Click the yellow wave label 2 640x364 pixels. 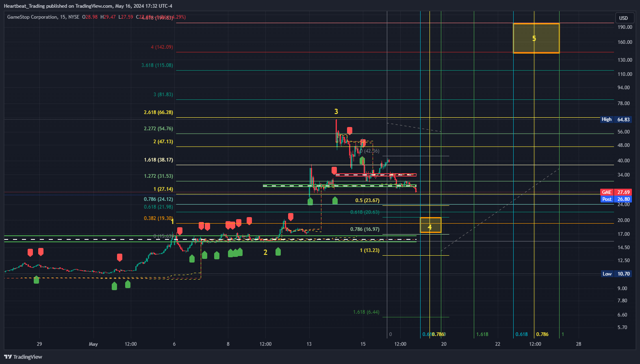(265, 252)
